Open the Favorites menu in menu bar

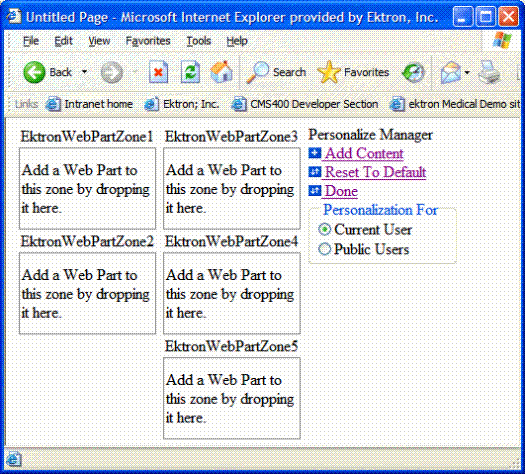[148, 41]
